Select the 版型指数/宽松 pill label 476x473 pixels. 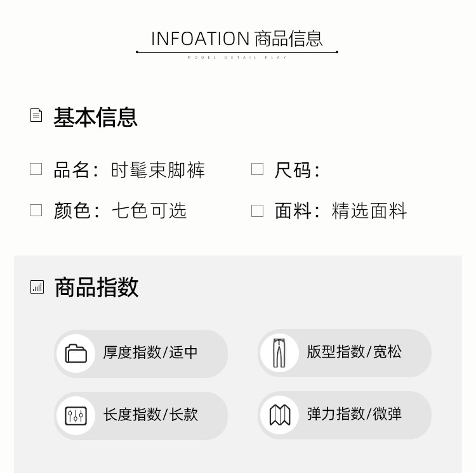pos(354,352)
